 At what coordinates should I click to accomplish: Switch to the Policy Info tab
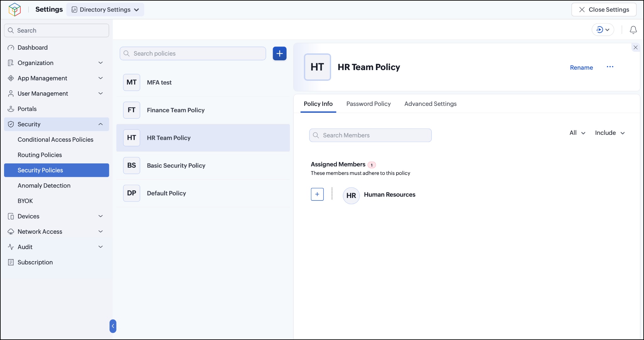click(x=318, y=104)
